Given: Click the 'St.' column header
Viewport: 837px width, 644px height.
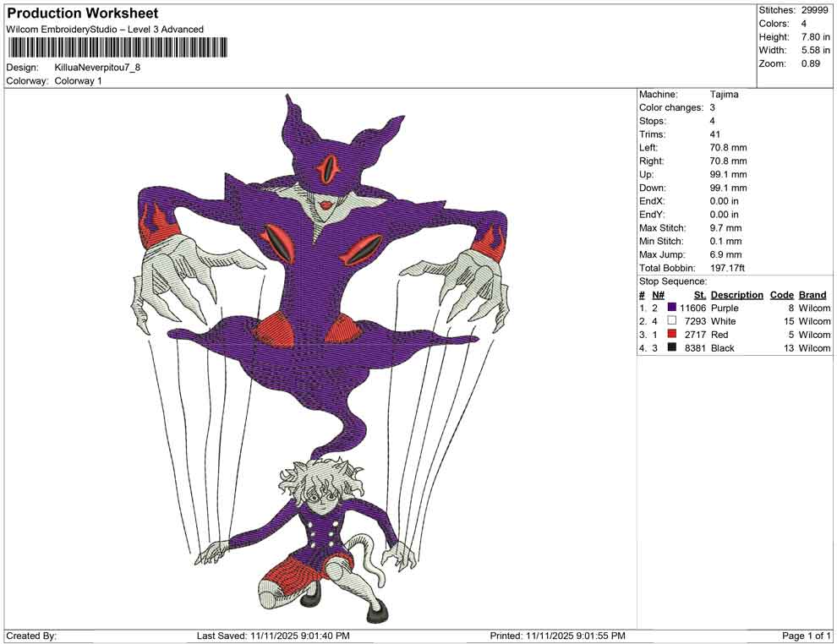Looking at the screenshot, I should tap(700, 295).
